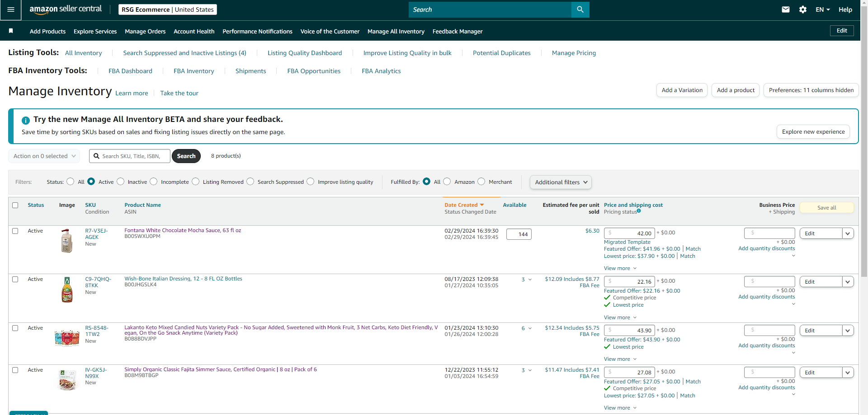Open Manage Orders in navigation bar
The height and width of the screenshot is (415, 868).
145,31
